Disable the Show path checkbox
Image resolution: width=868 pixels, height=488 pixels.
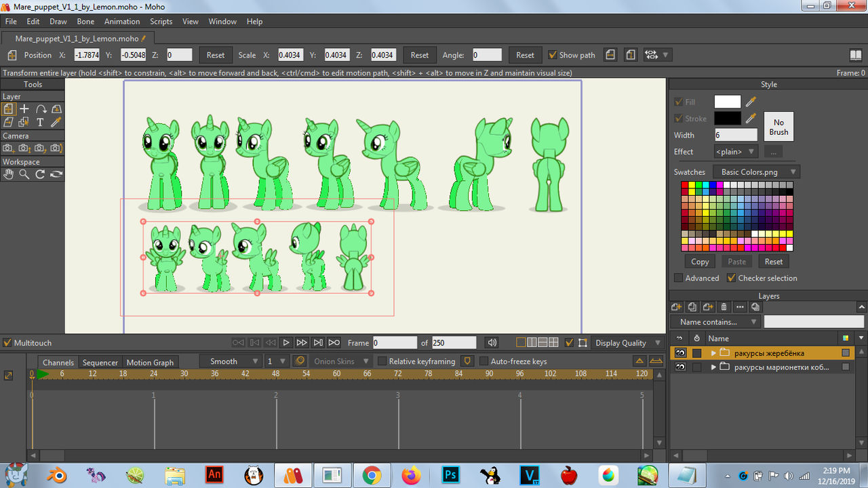pos(553,55)
